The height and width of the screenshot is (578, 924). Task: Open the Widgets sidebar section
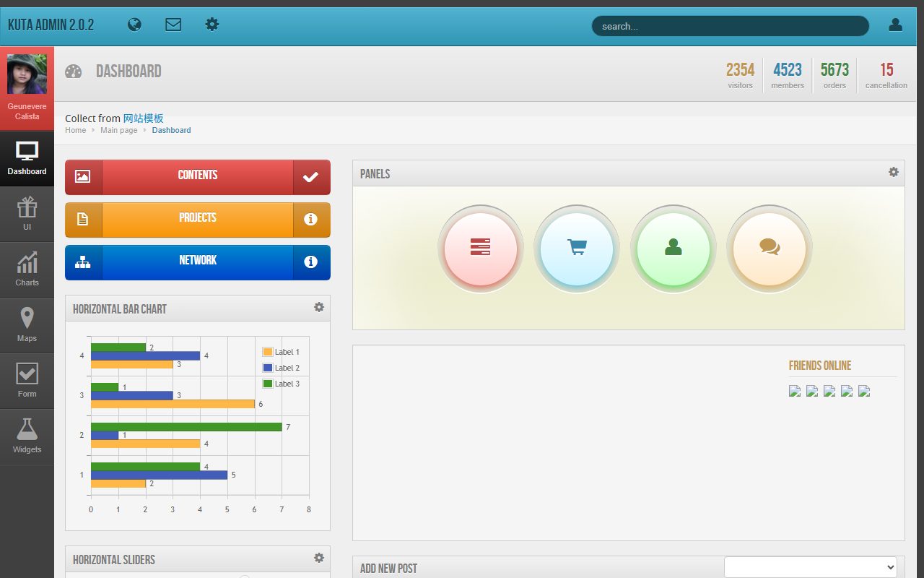click(27, 437)
